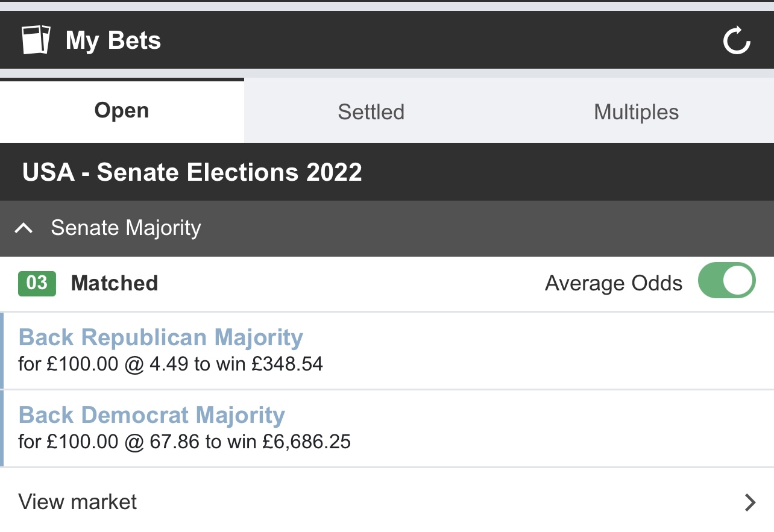Switch to the Multiples tab
Image resolution: width=774 pixels, height=532 pixels.
point(636,111)
